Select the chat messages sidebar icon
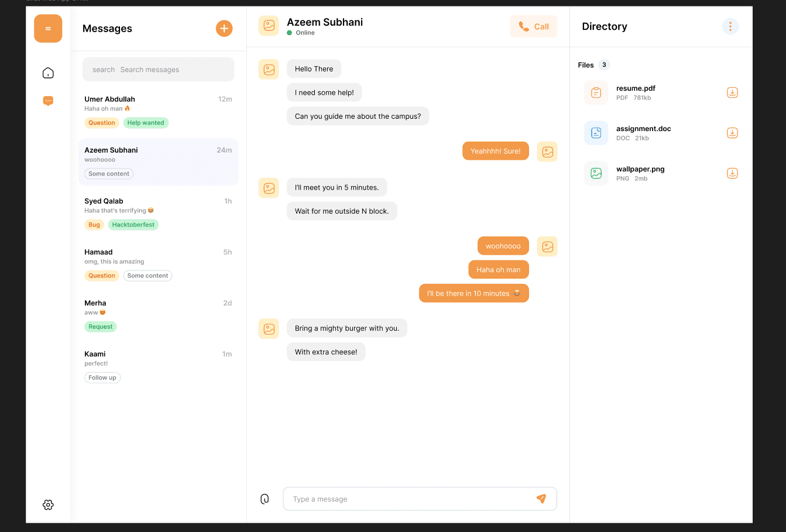The width and height of the screenshot is (786, 532). pos(48,101)
